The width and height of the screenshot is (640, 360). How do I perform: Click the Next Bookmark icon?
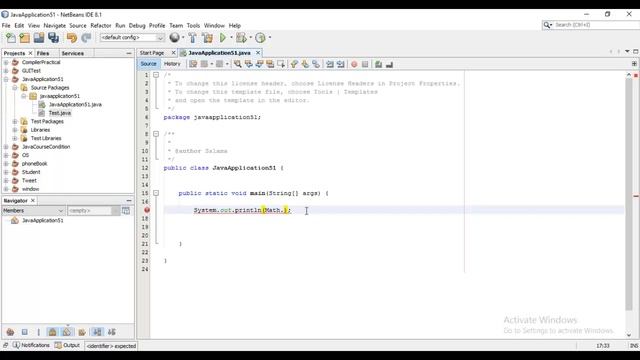pos(305,64)
